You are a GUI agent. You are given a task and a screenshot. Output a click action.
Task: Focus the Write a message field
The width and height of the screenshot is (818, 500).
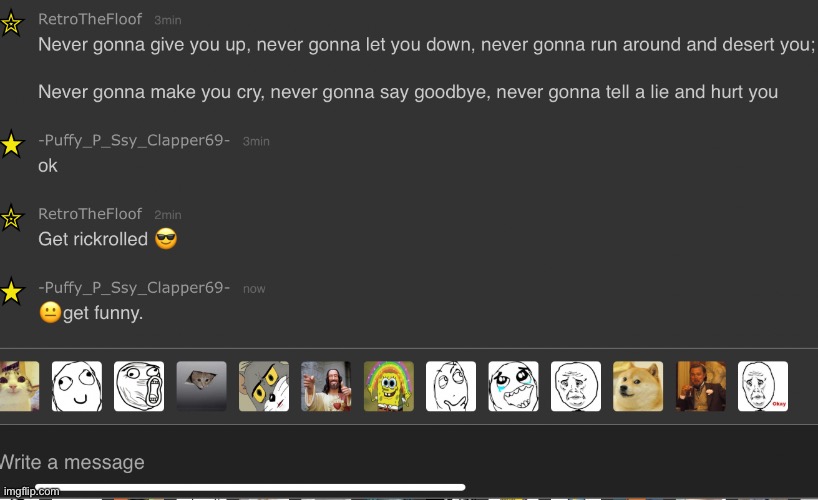[409, 462]
